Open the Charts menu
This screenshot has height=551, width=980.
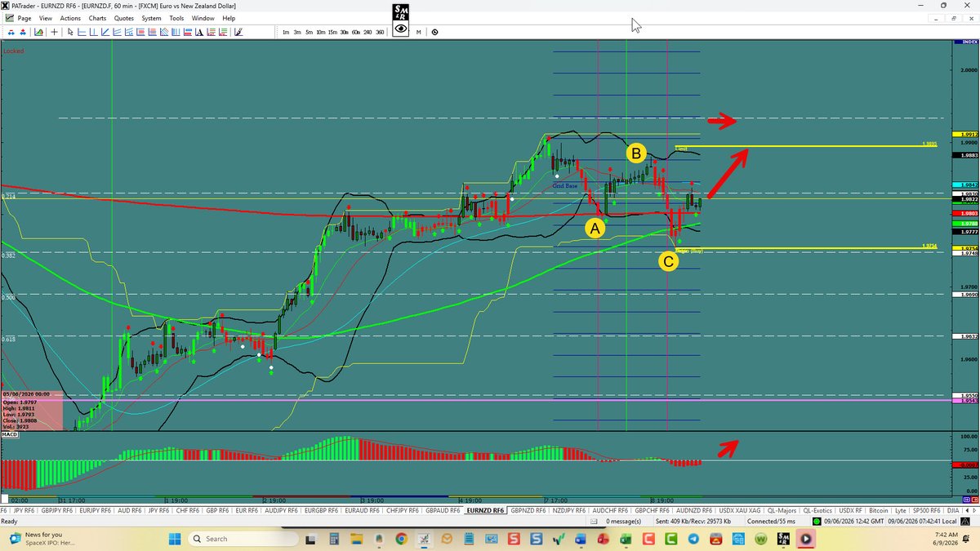point(97,17)
